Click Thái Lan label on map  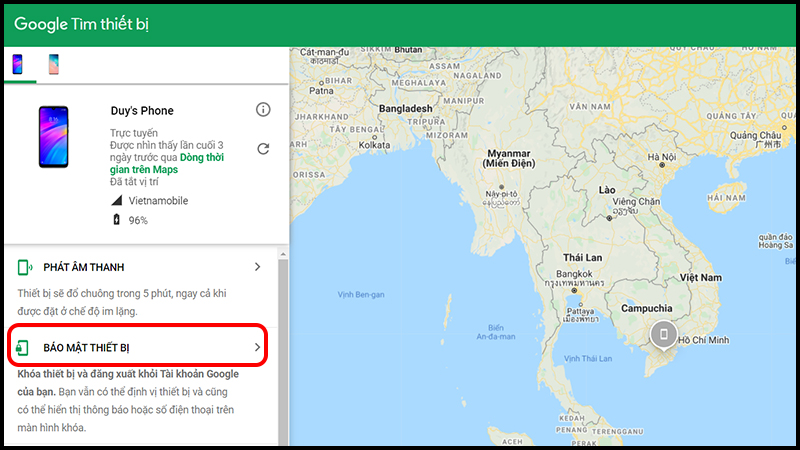click(583, 258)
